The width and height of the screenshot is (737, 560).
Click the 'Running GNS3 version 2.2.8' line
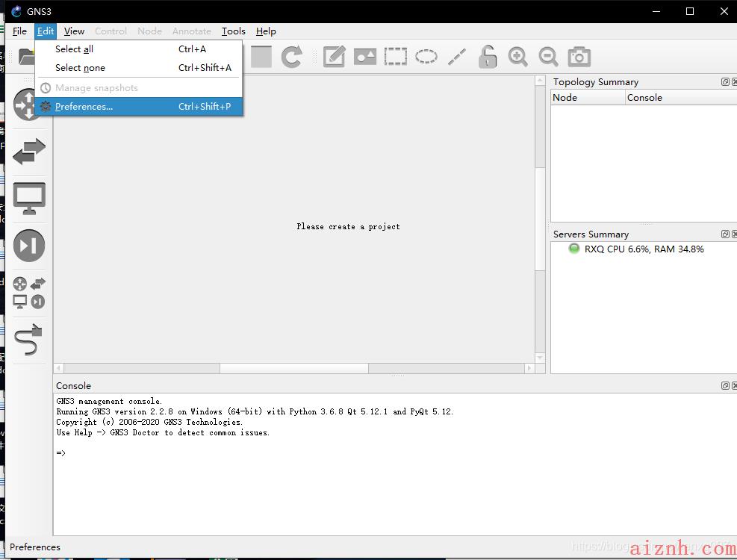point(255,411)
